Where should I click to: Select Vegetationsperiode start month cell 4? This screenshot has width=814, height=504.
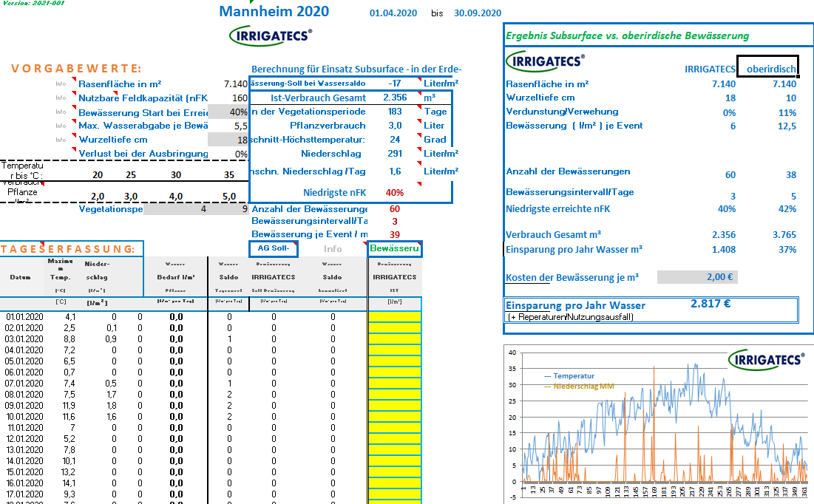coord(175,209)
